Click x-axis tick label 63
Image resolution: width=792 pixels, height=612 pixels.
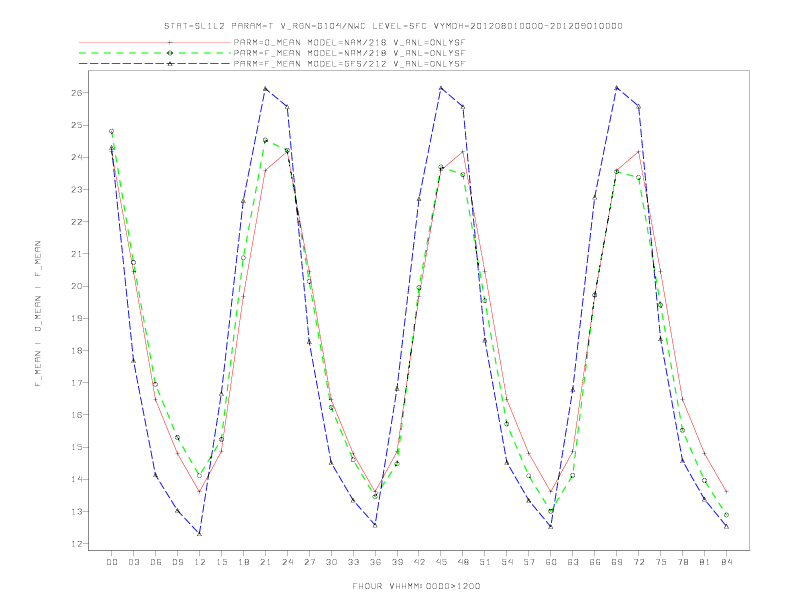[x=573, y=562]
